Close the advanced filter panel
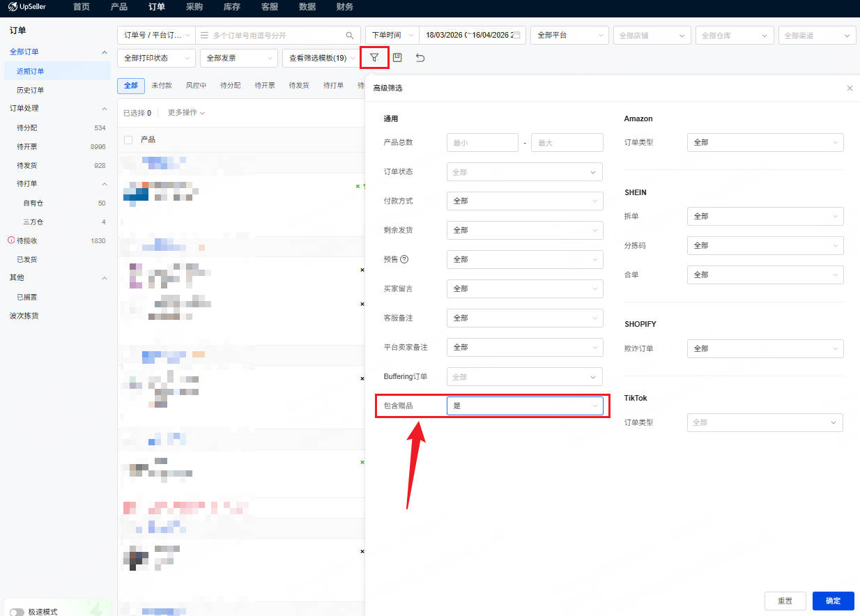The height and width of the screenshot is (616, 860). (850, 88)
